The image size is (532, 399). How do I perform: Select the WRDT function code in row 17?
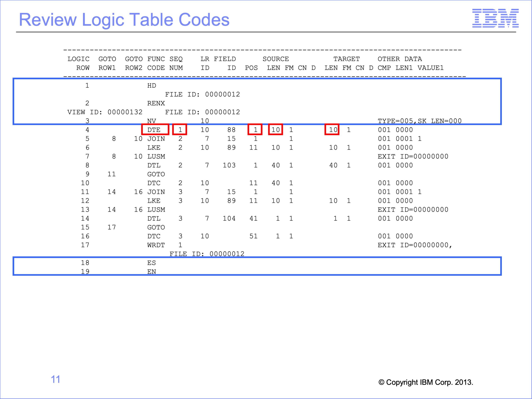156,245
